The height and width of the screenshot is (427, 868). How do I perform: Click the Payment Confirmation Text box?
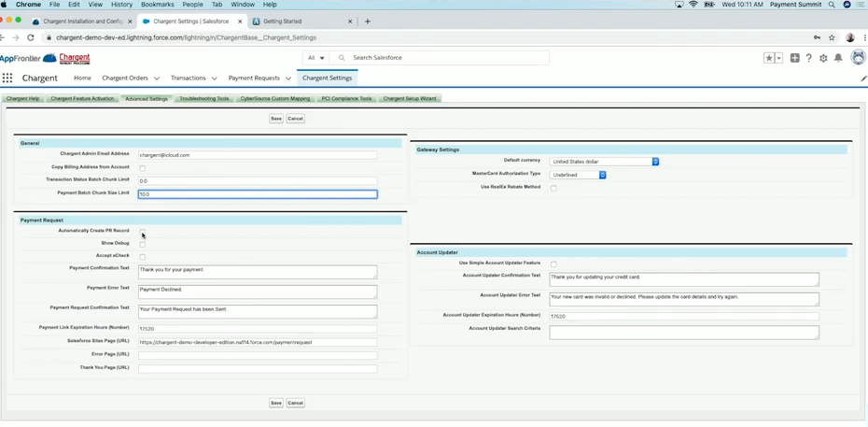258,272
